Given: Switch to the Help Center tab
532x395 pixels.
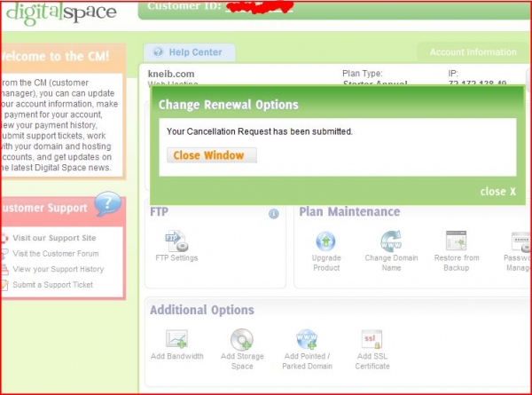Looking at the screenshot, I should (x=189, y=52).
